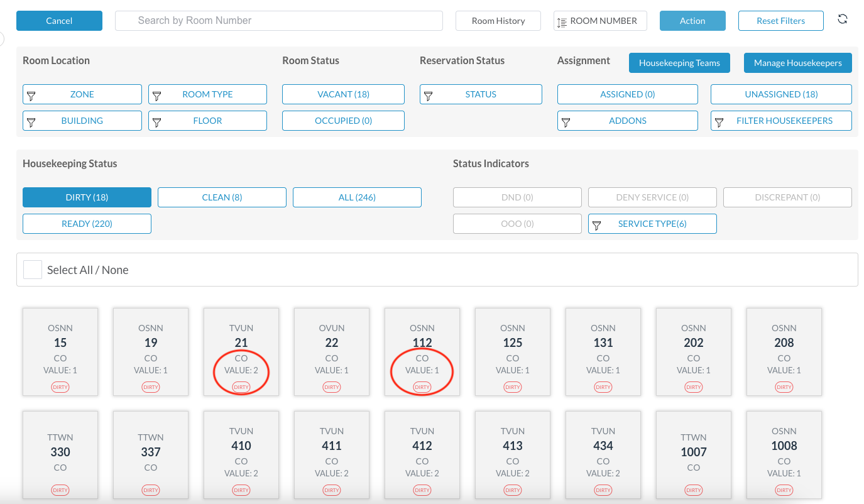Image resolution: width=864 pixels, height=504 pixels.
Task: Check the Select All / None checkbox
Action: [32, 269]
